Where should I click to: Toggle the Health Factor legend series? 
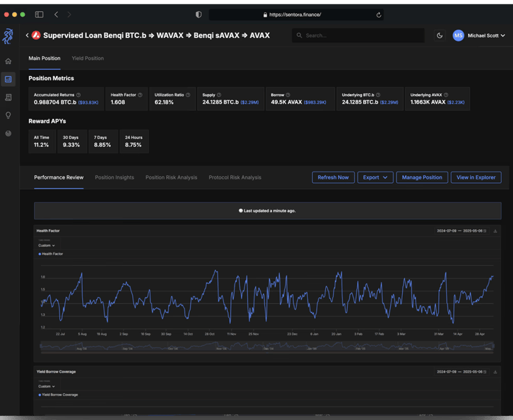[x=51, y=254]
